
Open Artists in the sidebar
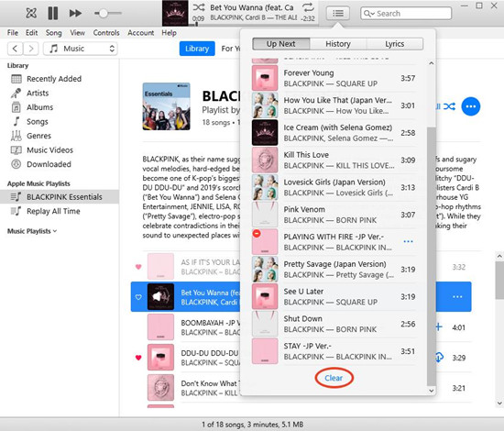[38, 93]
